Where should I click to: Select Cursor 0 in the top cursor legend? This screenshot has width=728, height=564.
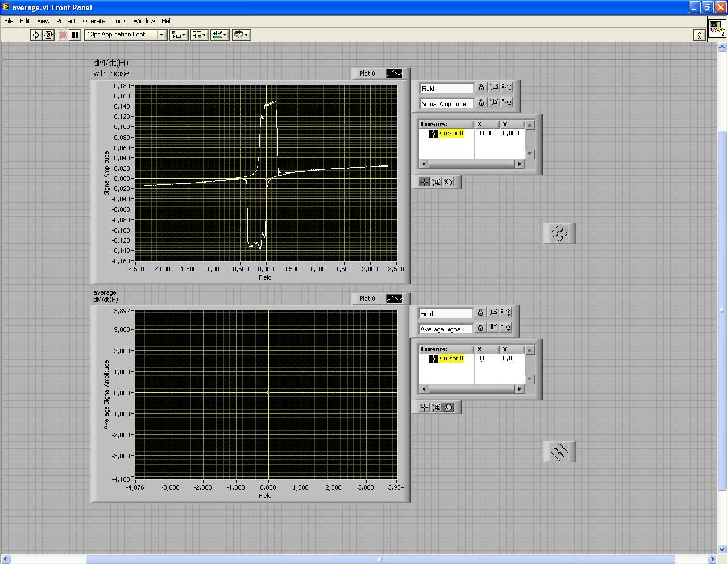(451, 133)
